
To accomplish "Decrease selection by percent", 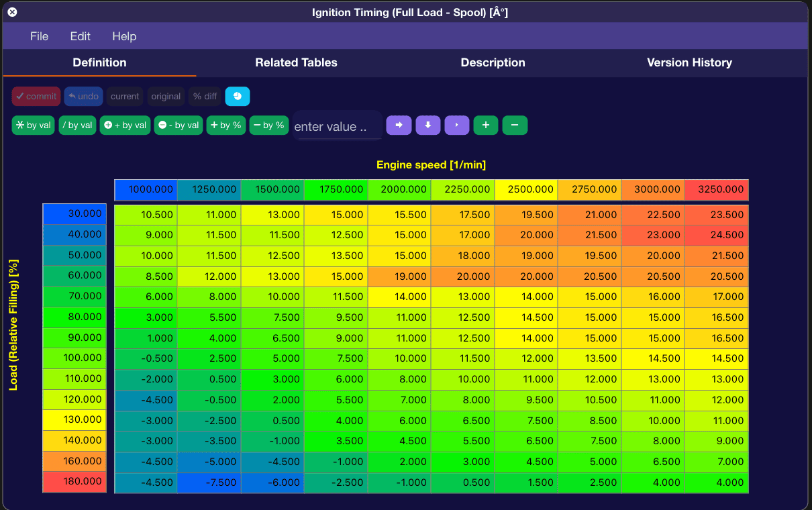I will point(269,125).
